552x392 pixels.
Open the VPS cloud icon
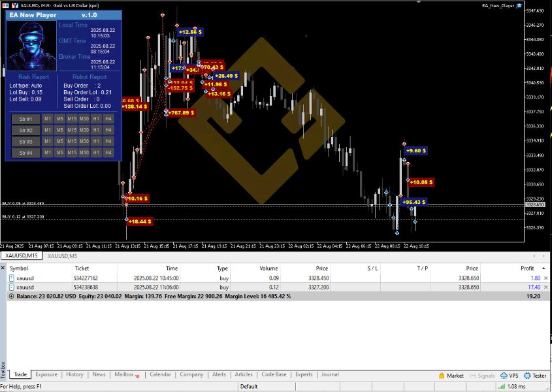tap(504, 376)
